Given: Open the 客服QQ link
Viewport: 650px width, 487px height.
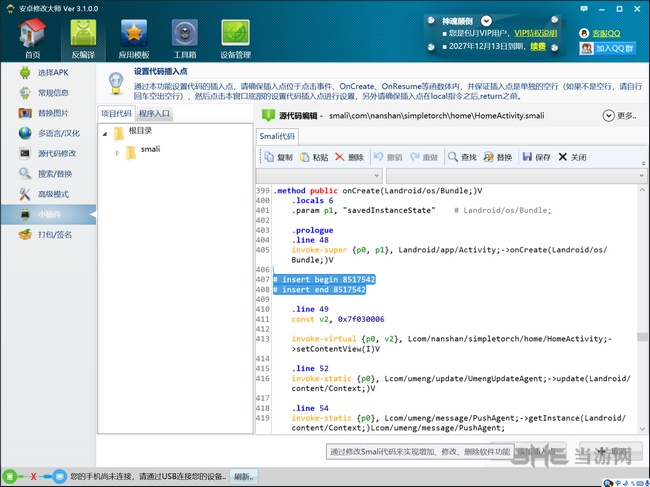Looking at the screenshot, I should 606,34.
